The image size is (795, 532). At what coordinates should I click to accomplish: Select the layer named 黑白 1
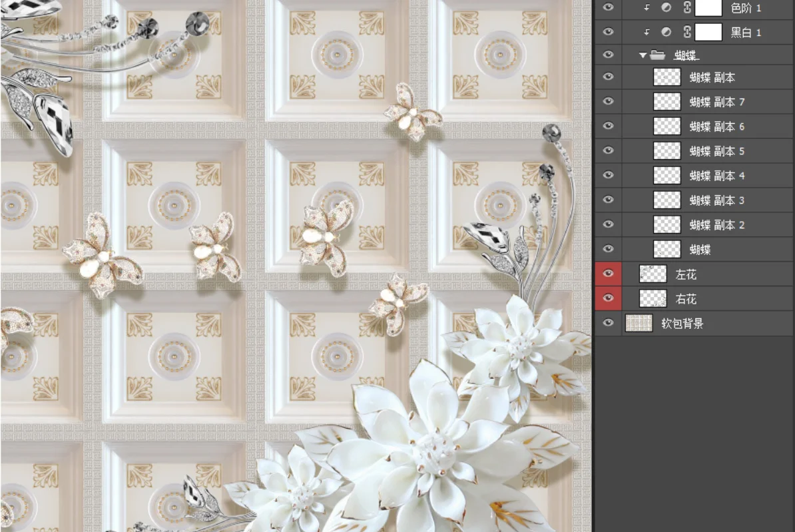tap(746, 33)
